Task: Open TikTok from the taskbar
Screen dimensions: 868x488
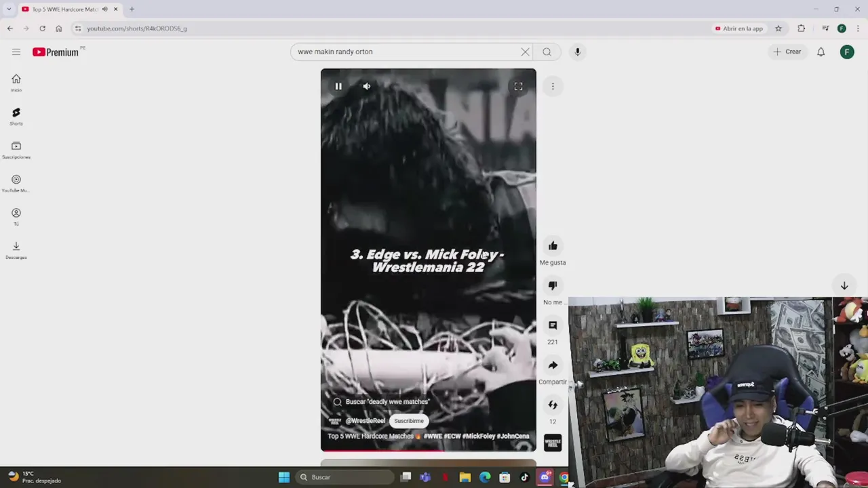Action: point(524,477)
